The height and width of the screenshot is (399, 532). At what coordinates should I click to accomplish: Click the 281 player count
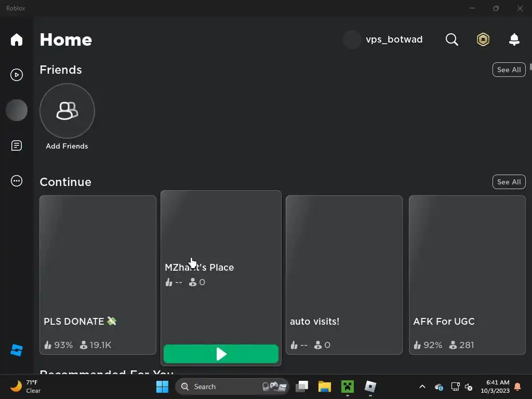pyautogui.click(x=461, y=345)
